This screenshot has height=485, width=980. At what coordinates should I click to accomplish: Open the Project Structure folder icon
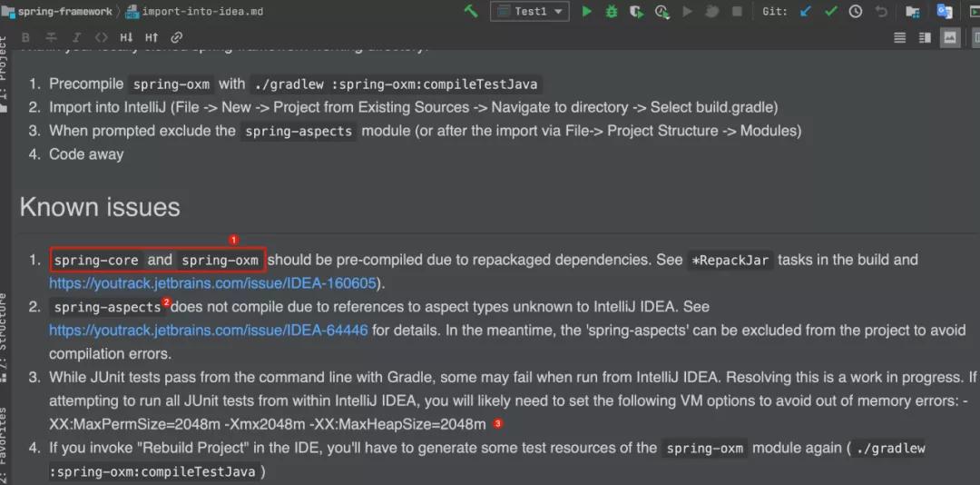(913, 11)
